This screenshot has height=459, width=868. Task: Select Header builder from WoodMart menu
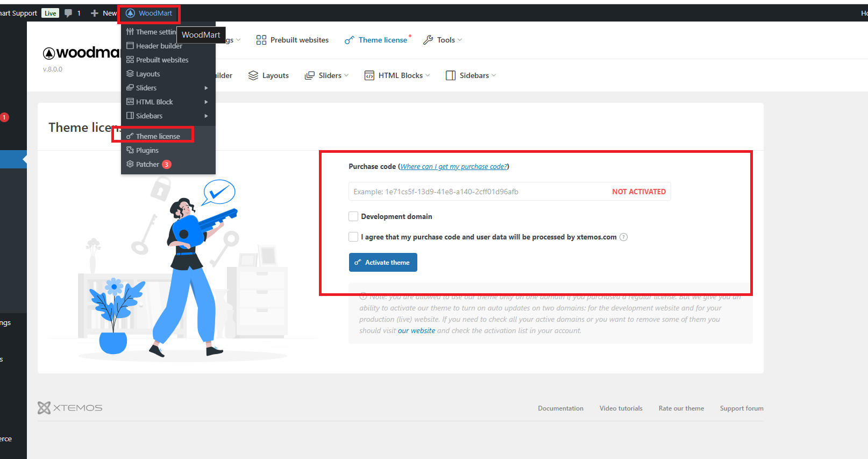(159, 46)
